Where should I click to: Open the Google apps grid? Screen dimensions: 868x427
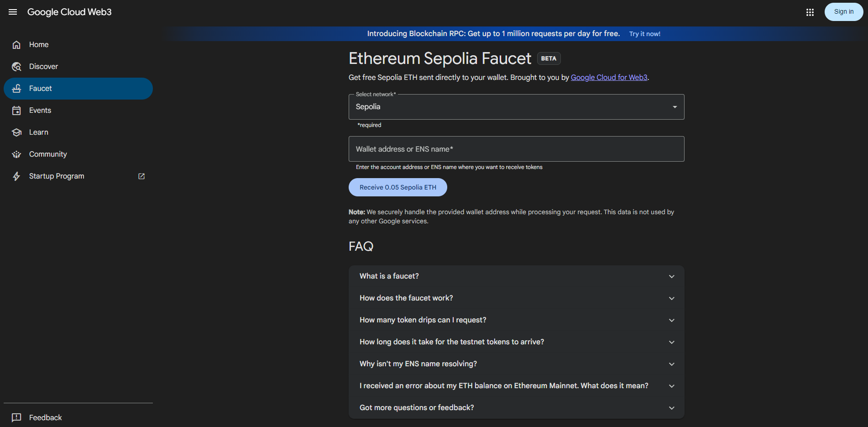coord(810,12)
